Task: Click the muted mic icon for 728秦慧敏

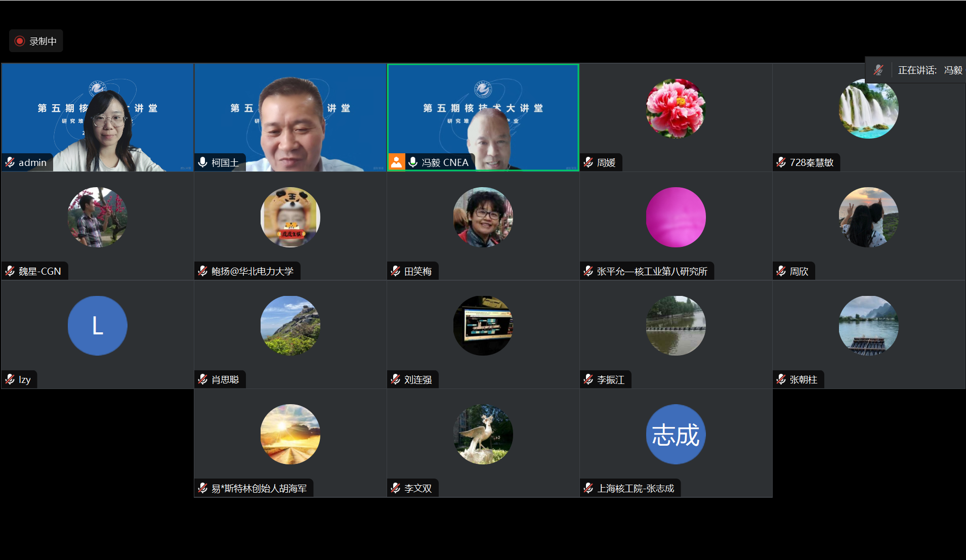Action: [781, 162]
